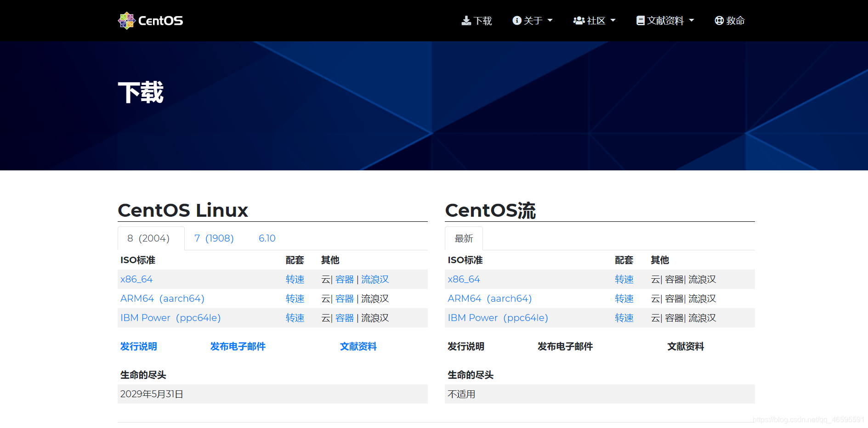This screenshot has width=868, height=428.
Task: Expand the 关于 dropdown caret
Action: coord(550,21)
